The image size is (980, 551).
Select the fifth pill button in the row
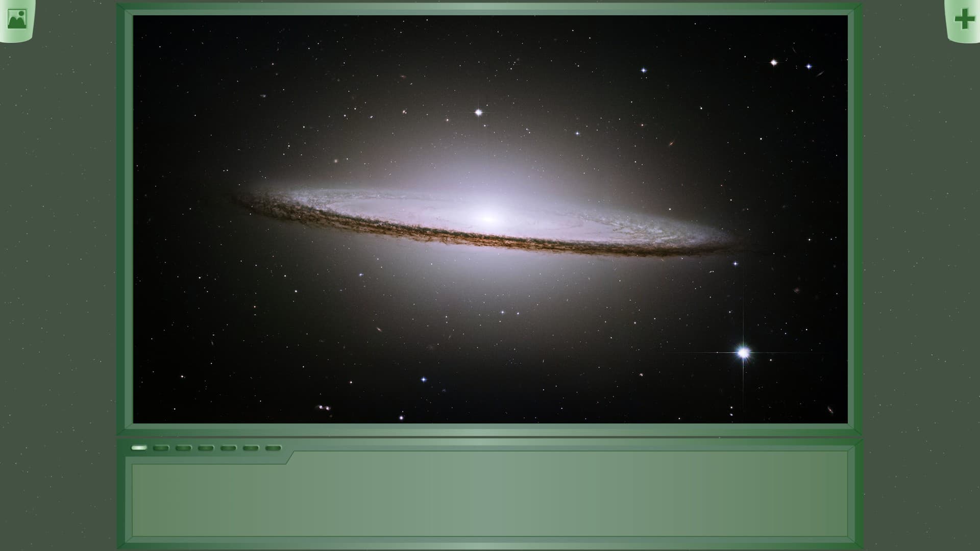pyautogui.click(x=228, y=447)
